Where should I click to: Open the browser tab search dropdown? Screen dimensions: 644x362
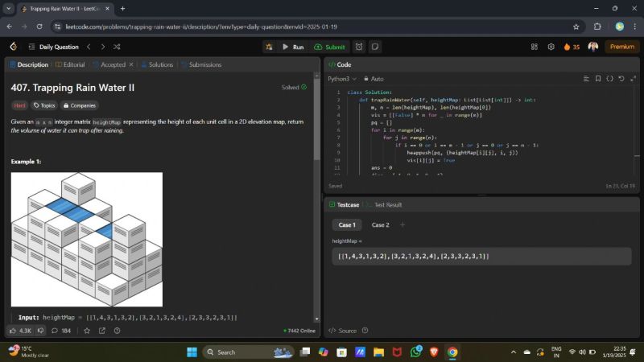click(8, 9)
